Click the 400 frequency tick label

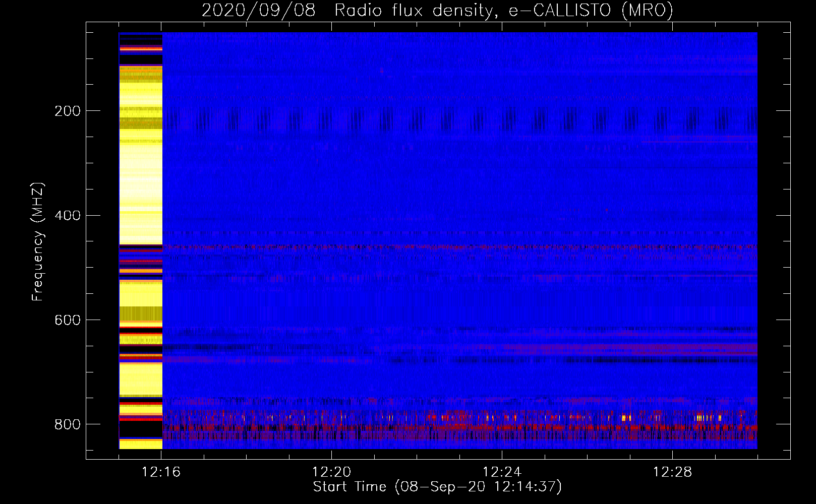68,216
